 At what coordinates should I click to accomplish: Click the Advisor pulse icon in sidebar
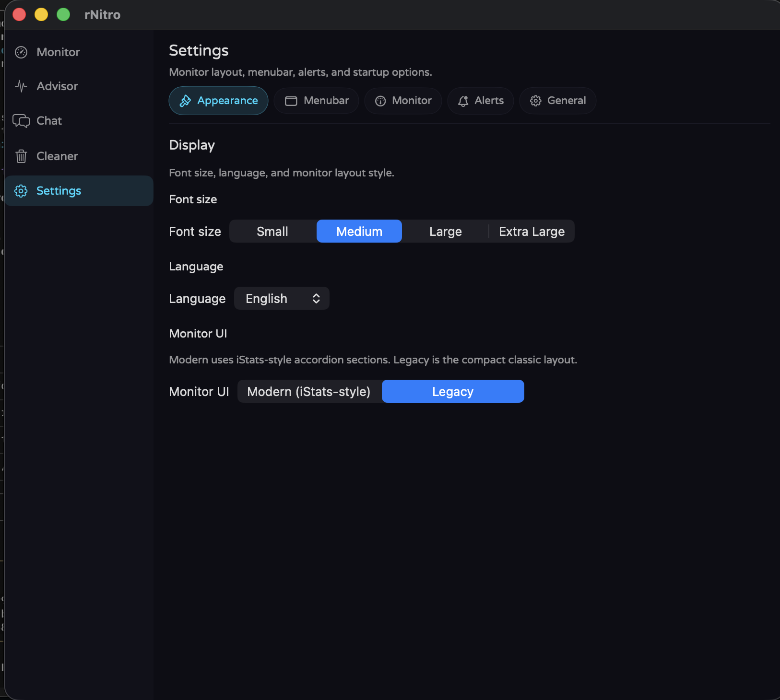point(21,86)
